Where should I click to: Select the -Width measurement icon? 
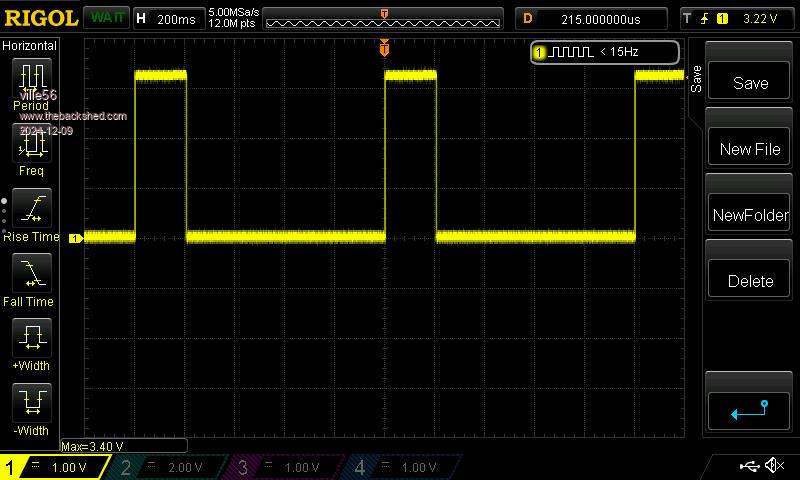tap(31, 403)
